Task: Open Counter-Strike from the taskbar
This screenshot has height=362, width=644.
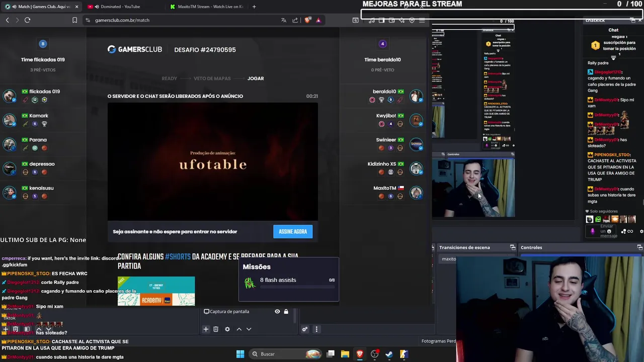Action: [x=404, y=354]
